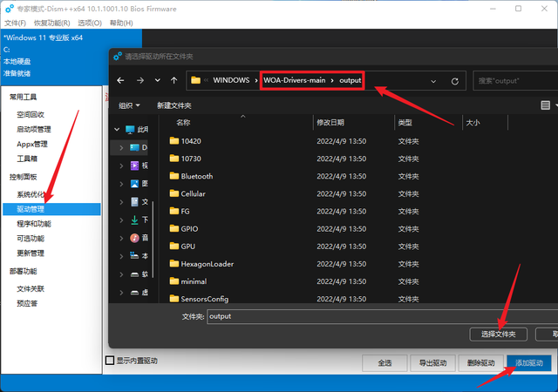Go up one folder level
Image resolution: width=558 pixels, height=392 pixels.
coord(174,81)
